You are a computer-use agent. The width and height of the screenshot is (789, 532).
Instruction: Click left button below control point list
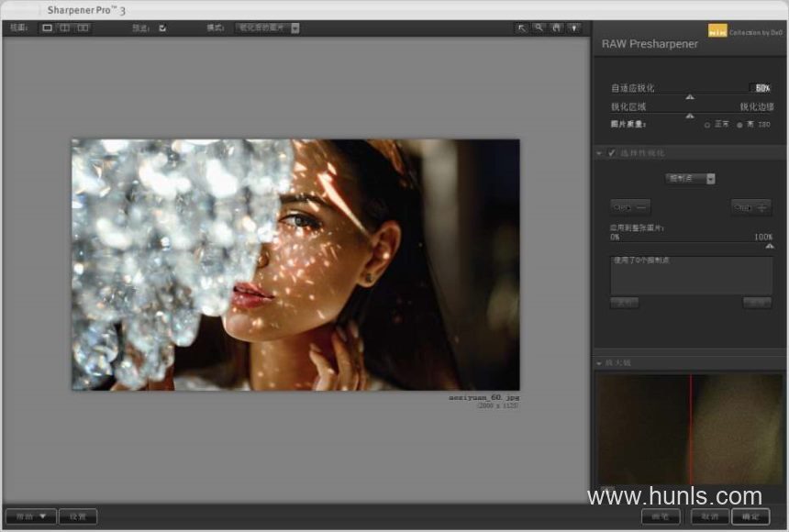(x=625, y=303)
